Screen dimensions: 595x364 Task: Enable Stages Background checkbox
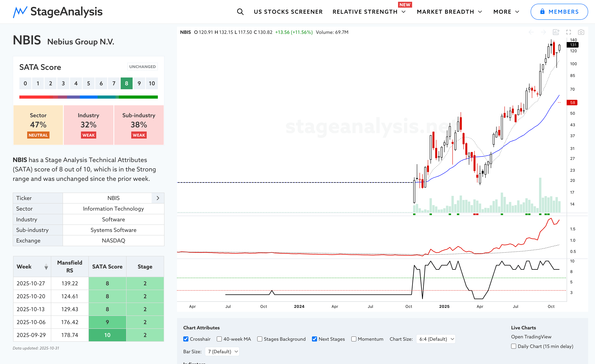coord(260,339)
